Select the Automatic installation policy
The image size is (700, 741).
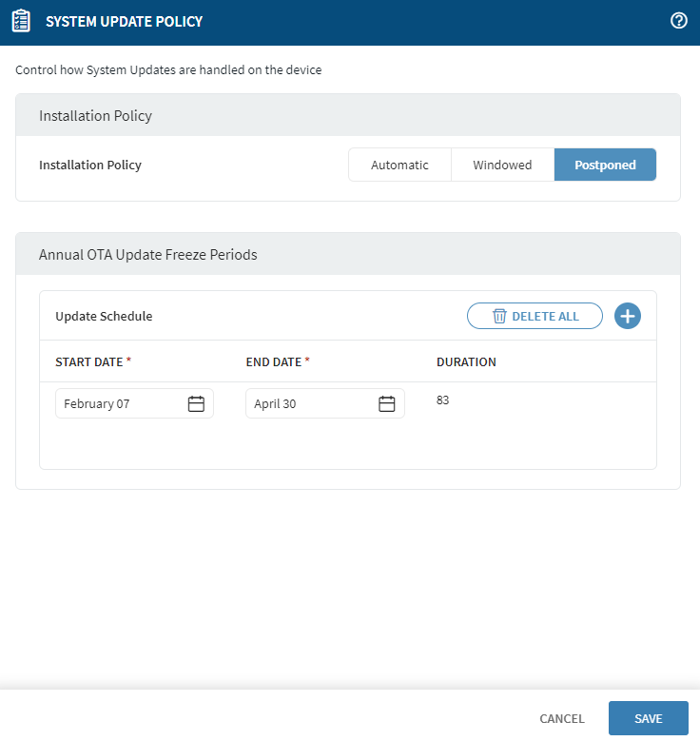tap(399, 165)
